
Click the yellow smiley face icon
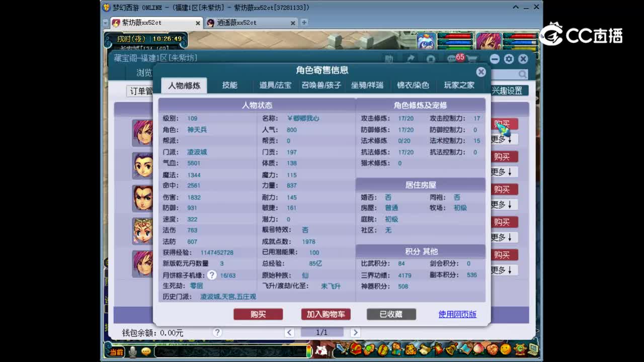click(x=506, y=349)
